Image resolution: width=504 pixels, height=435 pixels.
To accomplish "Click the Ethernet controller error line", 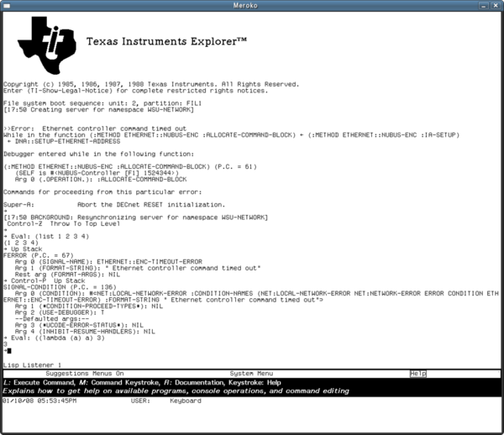I will 95,128.
